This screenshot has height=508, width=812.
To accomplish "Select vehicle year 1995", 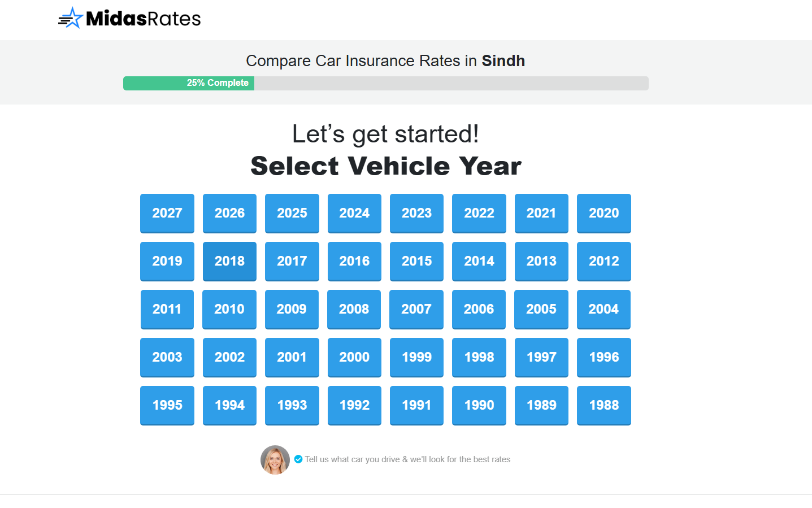I will [167, 405].
